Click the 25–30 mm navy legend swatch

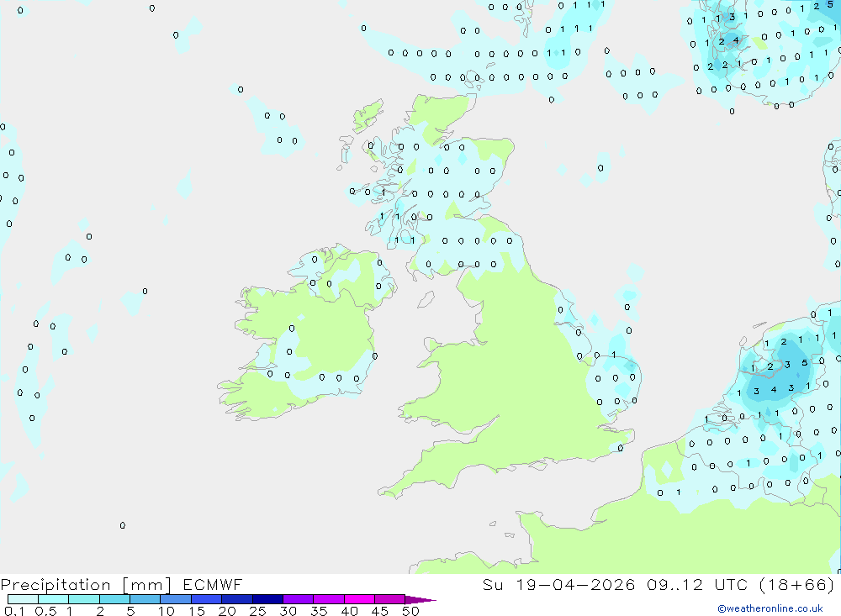[267, 599]
